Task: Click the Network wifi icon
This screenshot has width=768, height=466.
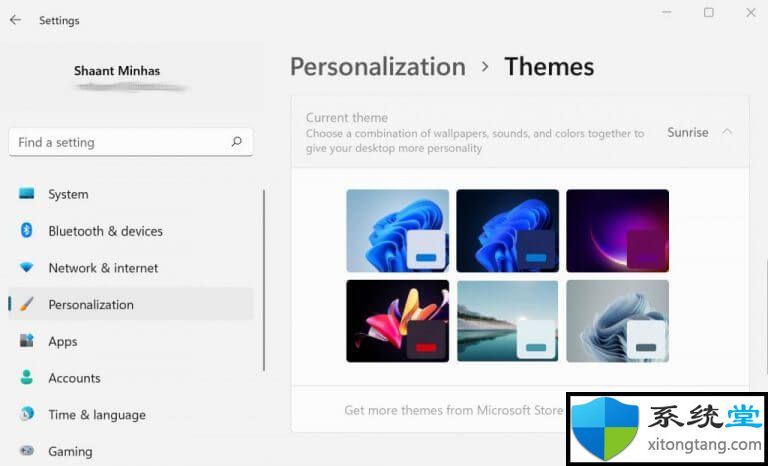Action: [26, 268]
